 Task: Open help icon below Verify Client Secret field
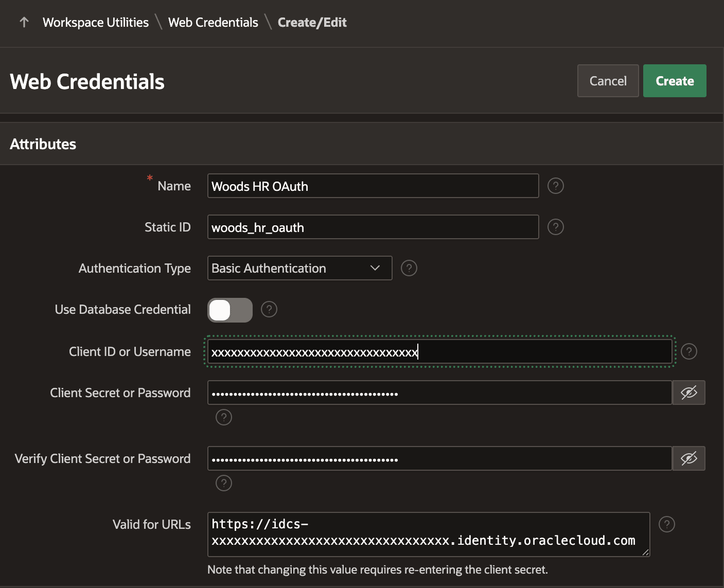click(223, 483)
